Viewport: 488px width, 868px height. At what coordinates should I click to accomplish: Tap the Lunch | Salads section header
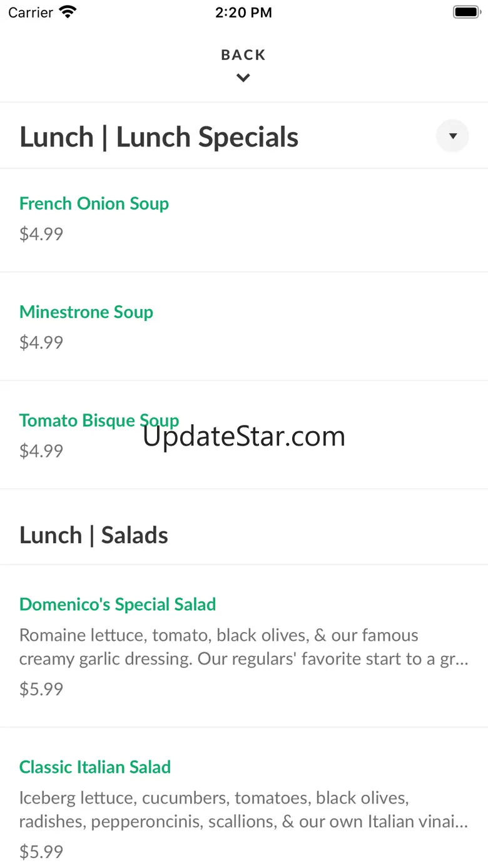[x=94, y=535]
